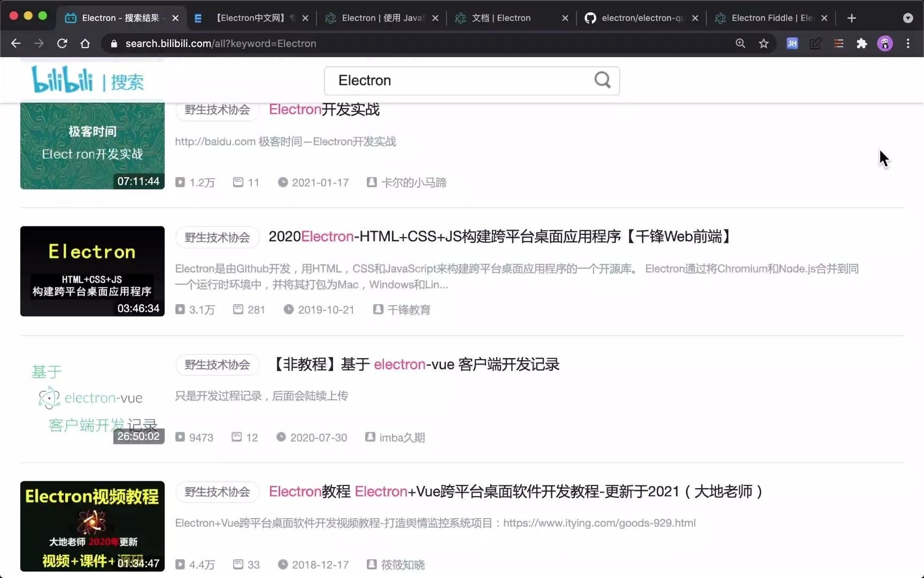This screenshot has height=578, width=924.
Task: Open the Electron开发实战 video title
Action: pyautogui.click(x=324, y=110)
